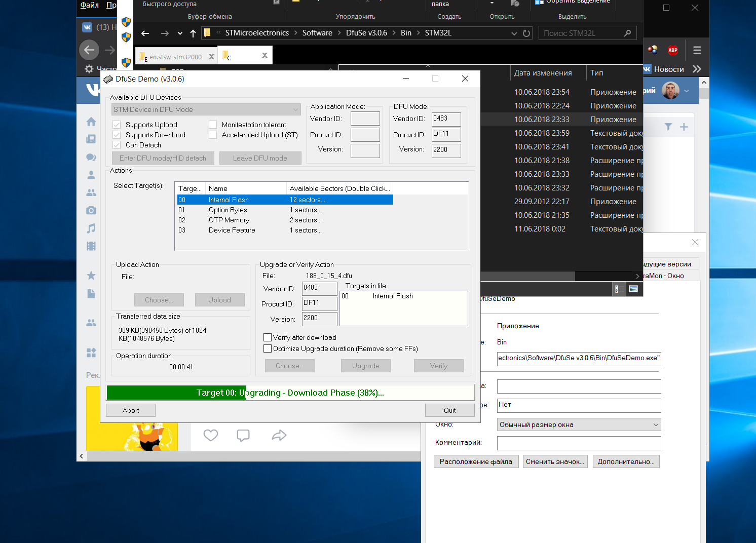The width and height of the screenshot is (756, 543).
Task: Click the share arrow icon
Action: (x=279, y=435)
